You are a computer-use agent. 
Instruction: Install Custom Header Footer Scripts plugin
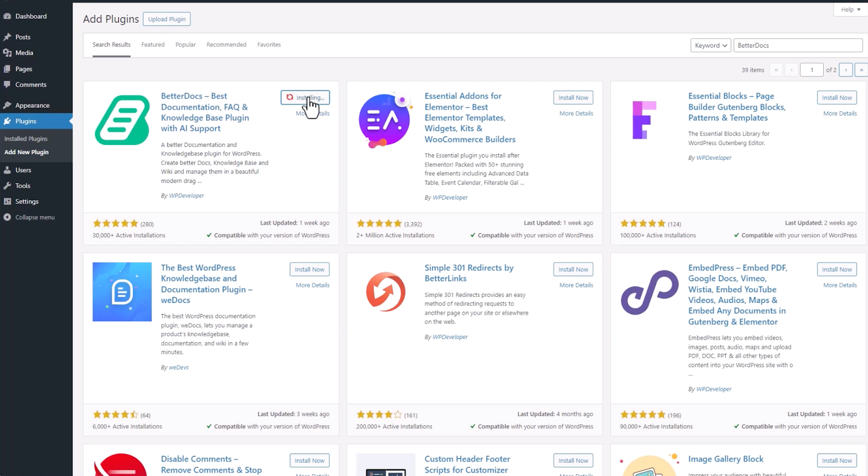573,461
